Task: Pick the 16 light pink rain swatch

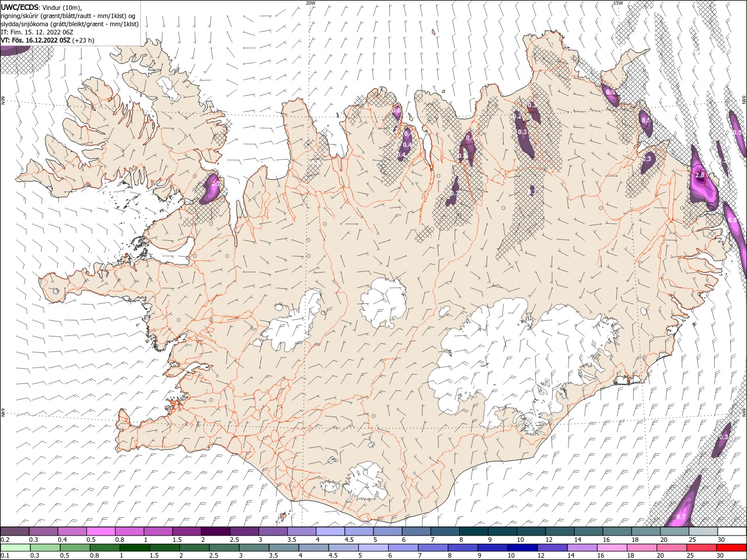Action: point(612,548)
